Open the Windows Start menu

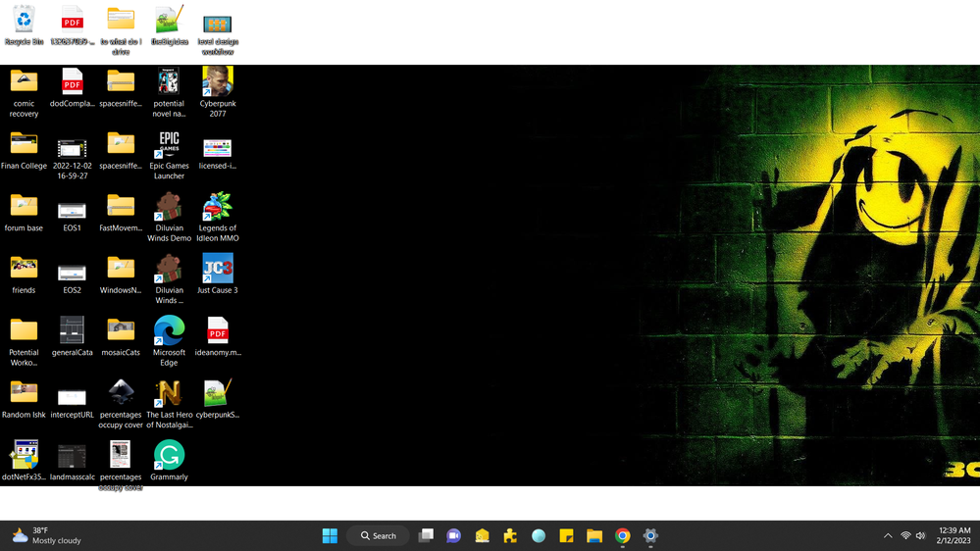330,535
